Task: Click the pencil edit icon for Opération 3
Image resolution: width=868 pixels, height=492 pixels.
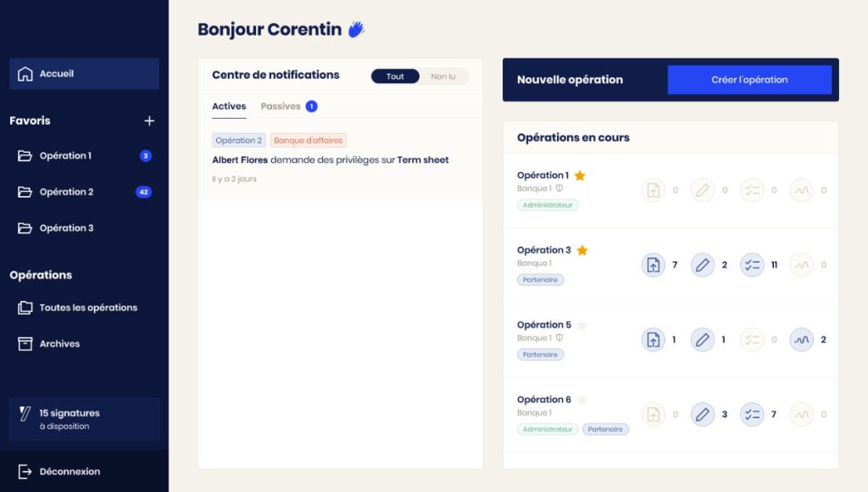Action: click(x=703, y=265)
